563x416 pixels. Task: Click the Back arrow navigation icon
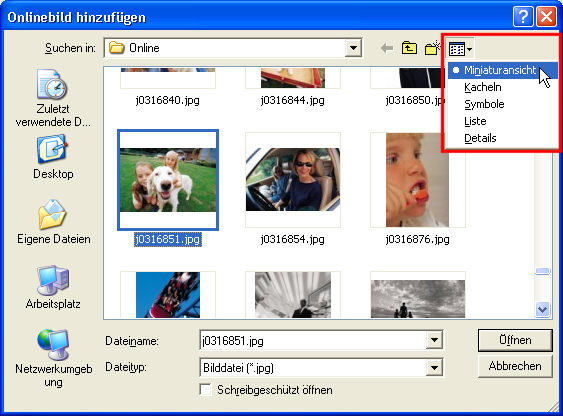click(387, 48)
